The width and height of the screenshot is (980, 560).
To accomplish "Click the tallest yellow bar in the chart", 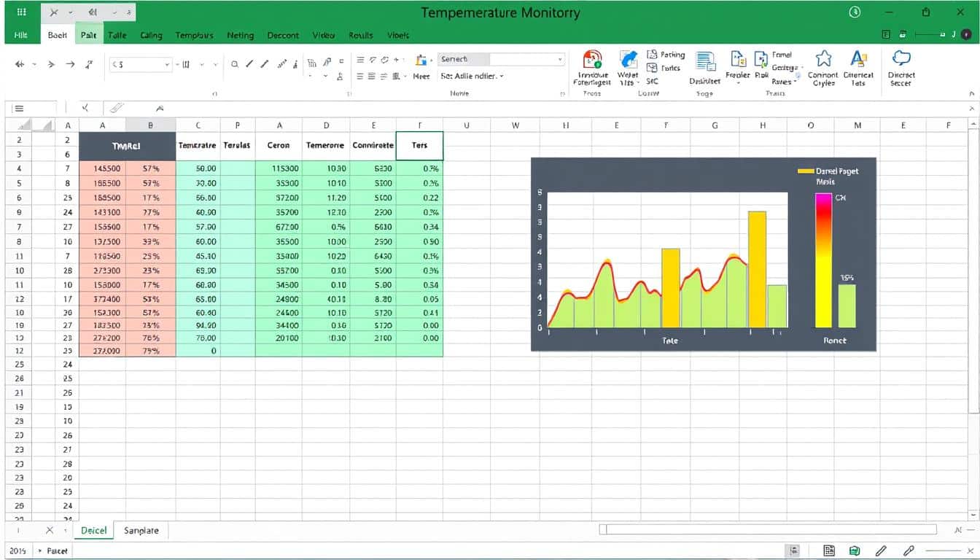I will coord(757,269).
